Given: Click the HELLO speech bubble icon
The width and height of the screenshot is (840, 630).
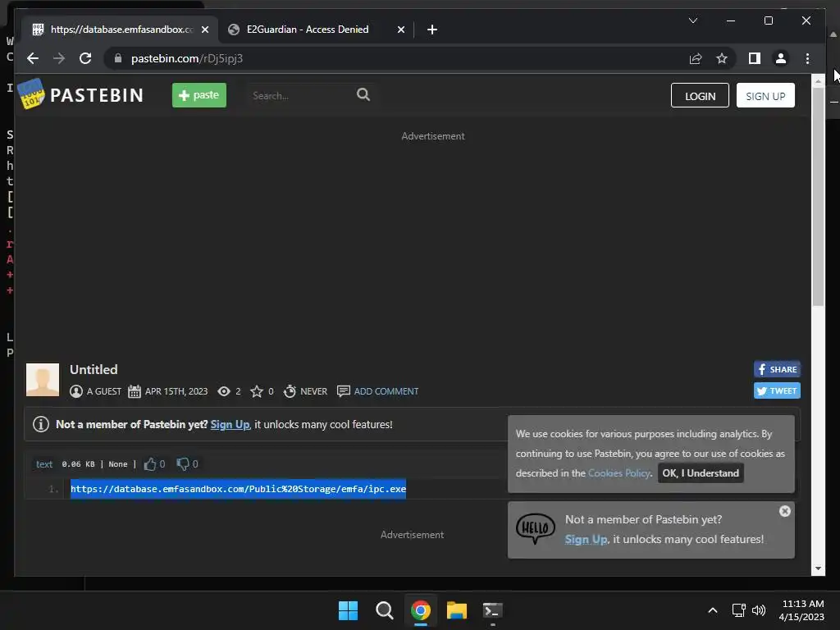Looking at the screenshot, I should click(x=535, y=528).
